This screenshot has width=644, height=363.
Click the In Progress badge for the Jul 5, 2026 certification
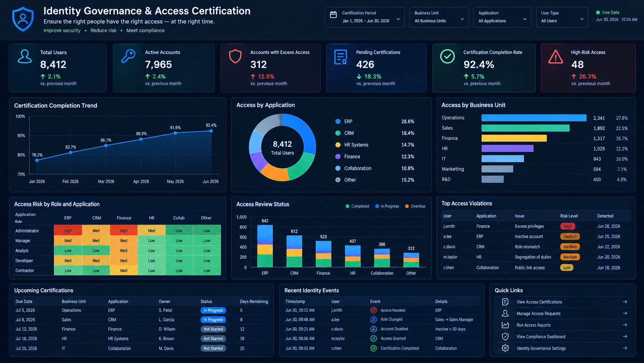click(x=213, y=310)
